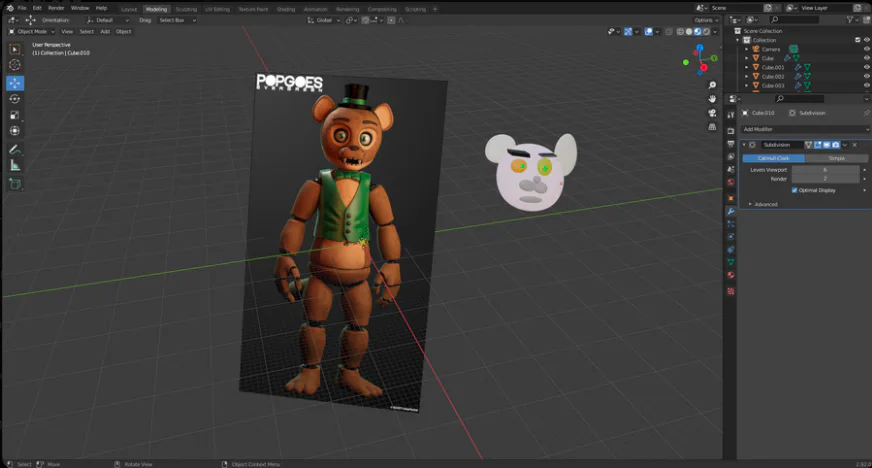Collapse the Subdivision modifier panel

tap(744, 145)
